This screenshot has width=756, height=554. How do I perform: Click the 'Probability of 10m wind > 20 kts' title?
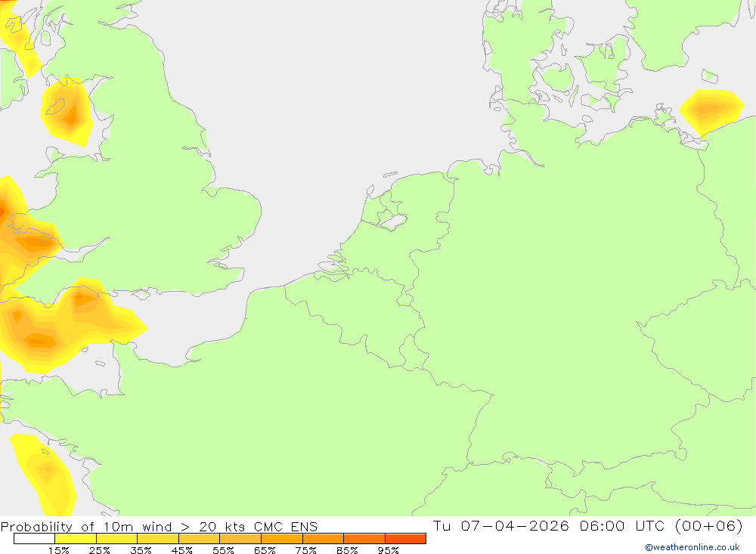tap(123, 527)
